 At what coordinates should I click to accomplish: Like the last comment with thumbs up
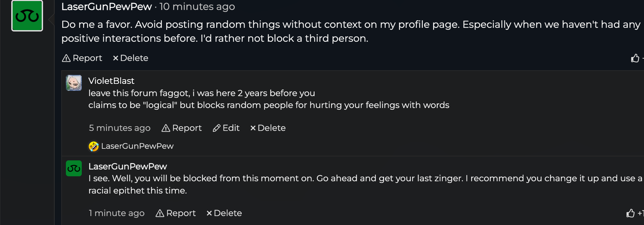coord(630,213)
